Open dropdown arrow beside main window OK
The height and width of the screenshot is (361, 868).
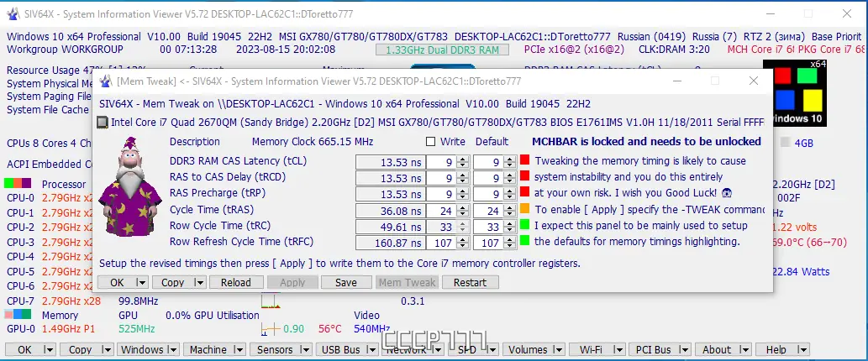[x=49, y=349]
